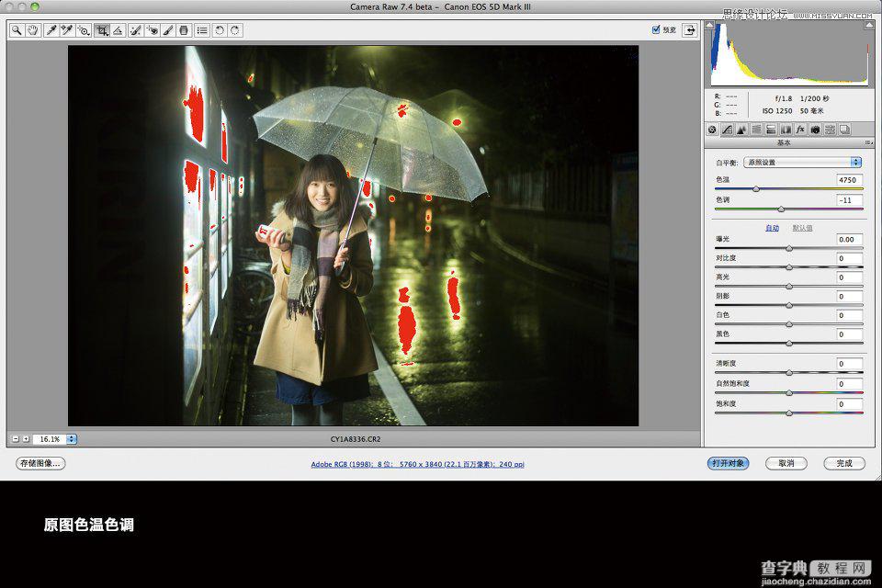Click the 打开对象 open object button
Image resolution: width=882 pixels, height=588 pixels.
728,463
